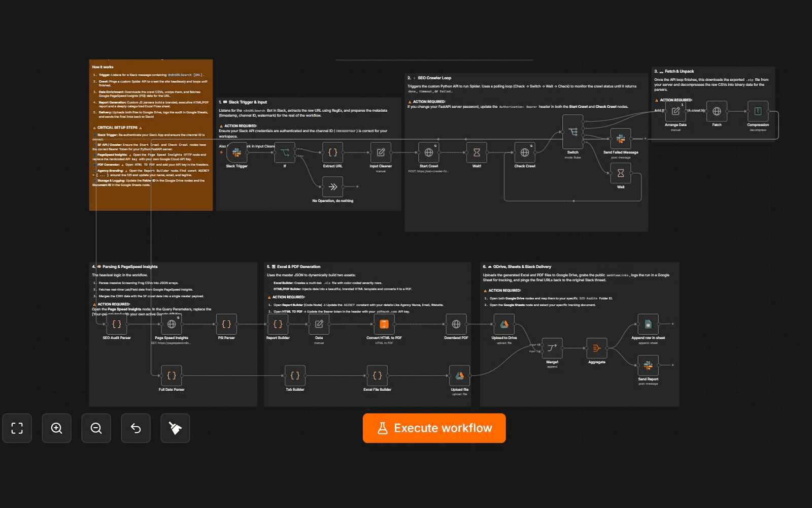Open the Append row in sheet node
This screenshot has width=812, height=508.
648,324
